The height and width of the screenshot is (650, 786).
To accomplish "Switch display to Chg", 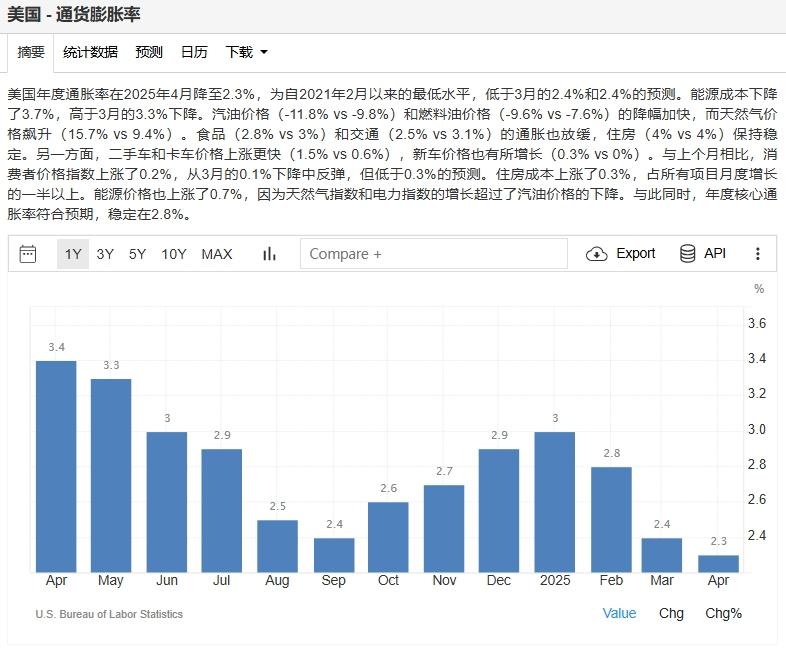I will (671, 613).
